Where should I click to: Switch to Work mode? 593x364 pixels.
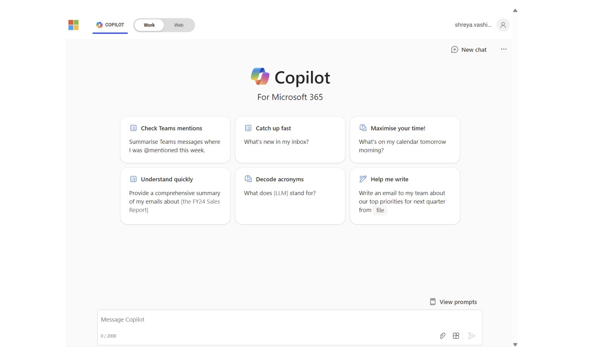[149, 25]
